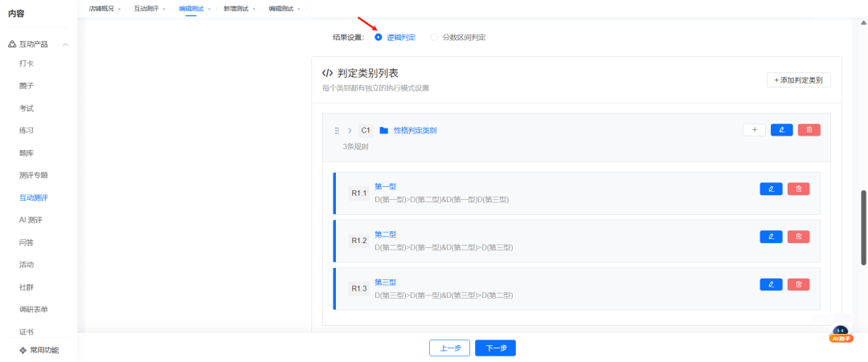Delete rule R1.2 第二型 using trash icon
This screenshot has width=868, height=362.
(x=798, y=237)
